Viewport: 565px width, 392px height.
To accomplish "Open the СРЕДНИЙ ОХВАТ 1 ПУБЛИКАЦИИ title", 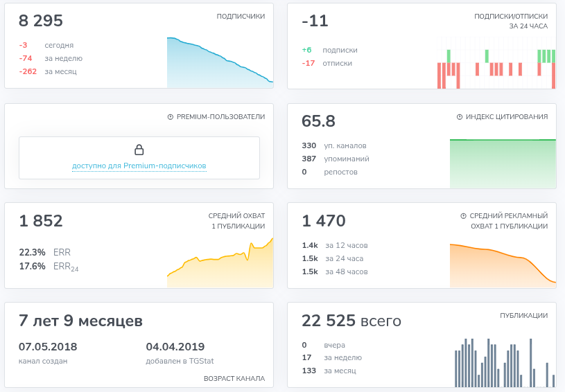I will click(x=236, y=221).
